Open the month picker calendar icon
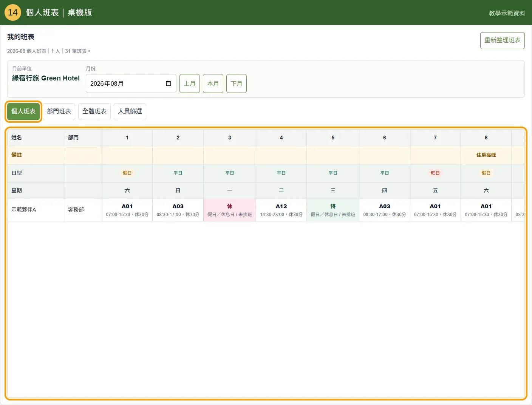This screenshot has height=405, width=532. (169, 83)
